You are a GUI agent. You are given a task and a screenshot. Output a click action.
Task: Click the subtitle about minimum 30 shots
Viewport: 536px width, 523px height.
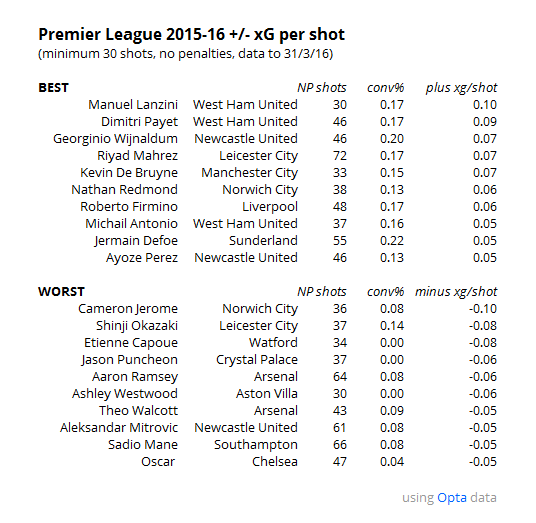tap(186, 54)
